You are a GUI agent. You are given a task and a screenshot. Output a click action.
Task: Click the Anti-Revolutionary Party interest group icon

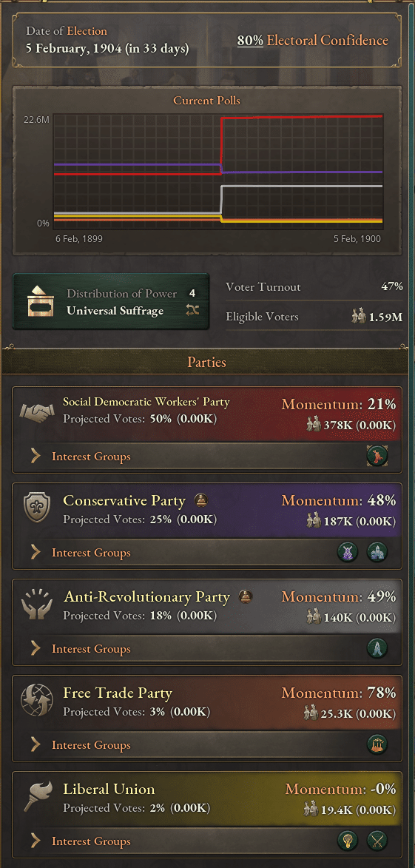pyautogui.click(x=377, y=648)
